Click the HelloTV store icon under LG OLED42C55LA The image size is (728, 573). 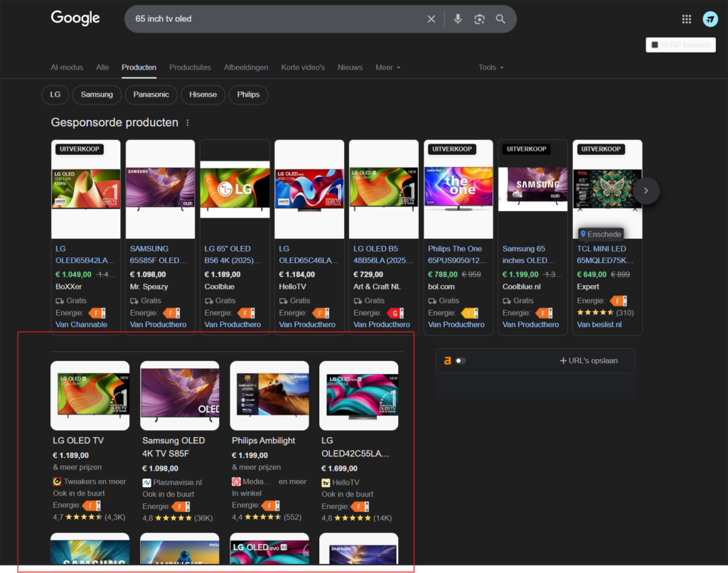326,483
